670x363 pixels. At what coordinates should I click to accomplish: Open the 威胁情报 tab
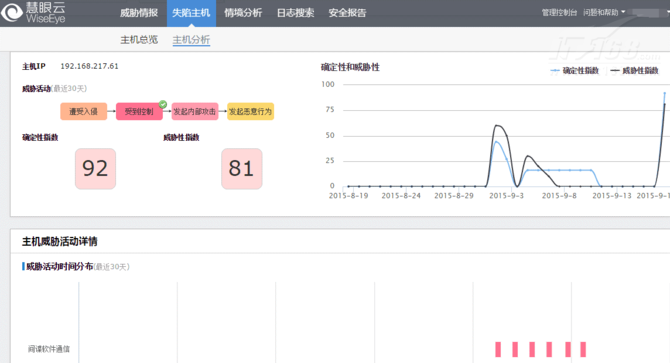pos(139,13)
